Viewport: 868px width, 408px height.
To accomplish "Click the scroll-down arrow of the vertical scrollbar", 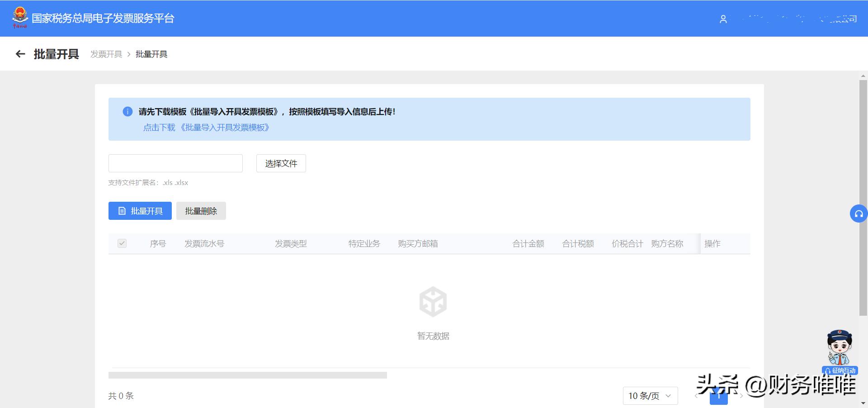I will pos(863,403).
